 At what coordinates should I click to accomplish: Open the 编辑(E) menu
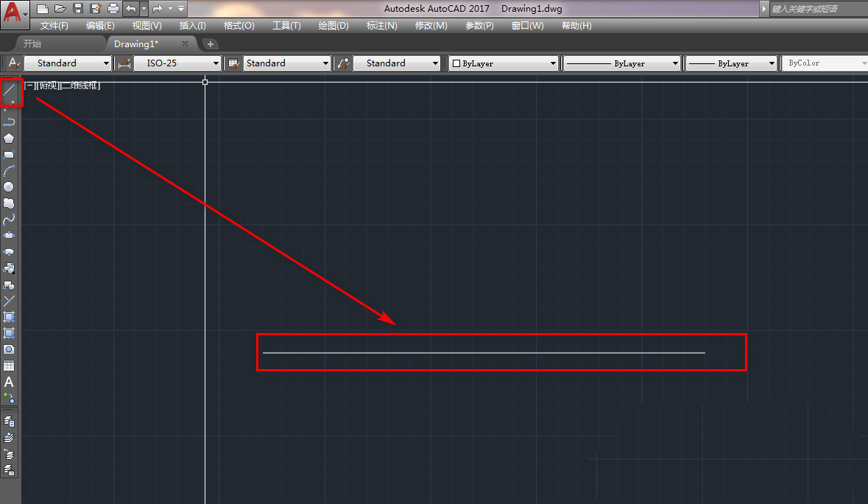tap(100, 26)
